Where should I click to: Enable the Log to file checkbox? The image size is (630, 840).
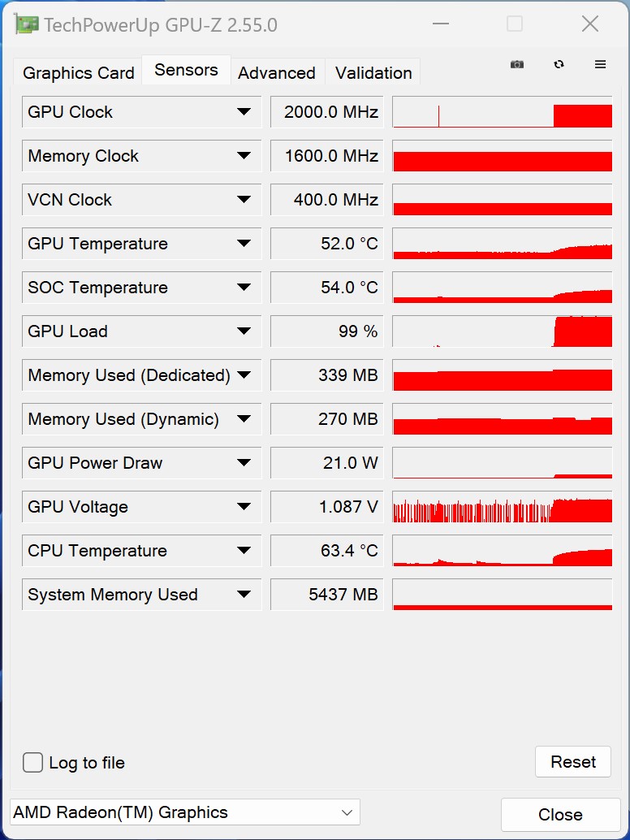click(x=32, y=762)
